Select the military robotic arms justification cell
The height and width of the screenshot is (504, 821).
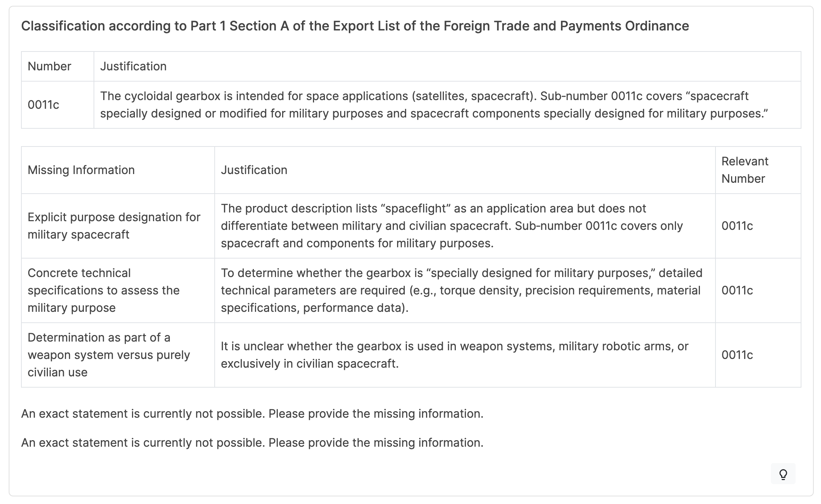point(454,355)
